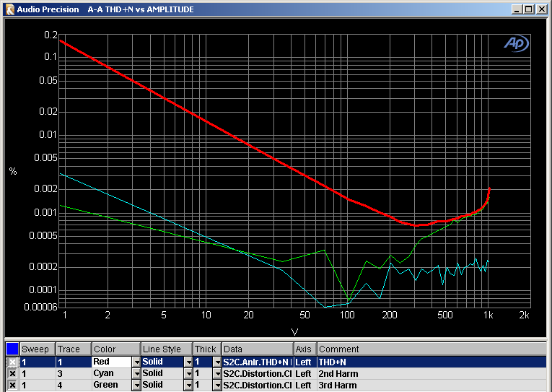The image size is (552, 392).
Task: Close the Audio Precision graph window
Action: click(541, 9)
